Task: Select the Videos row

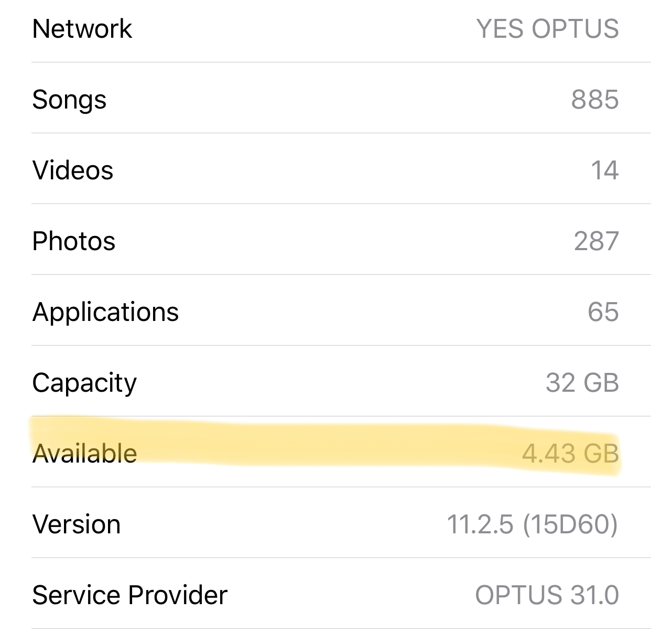Action: (325, 170)
